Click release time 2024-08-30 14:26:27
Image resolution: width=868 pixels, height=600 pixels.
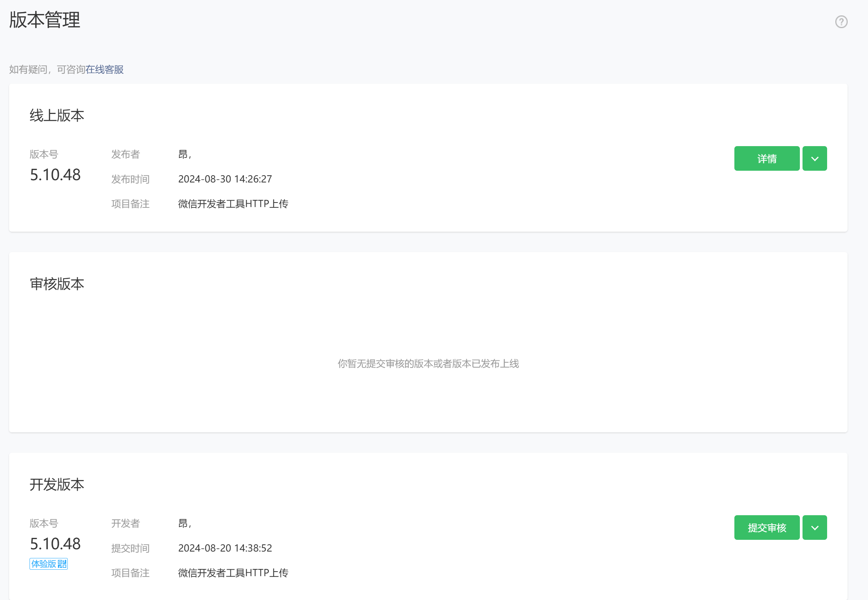pos(225,179)
